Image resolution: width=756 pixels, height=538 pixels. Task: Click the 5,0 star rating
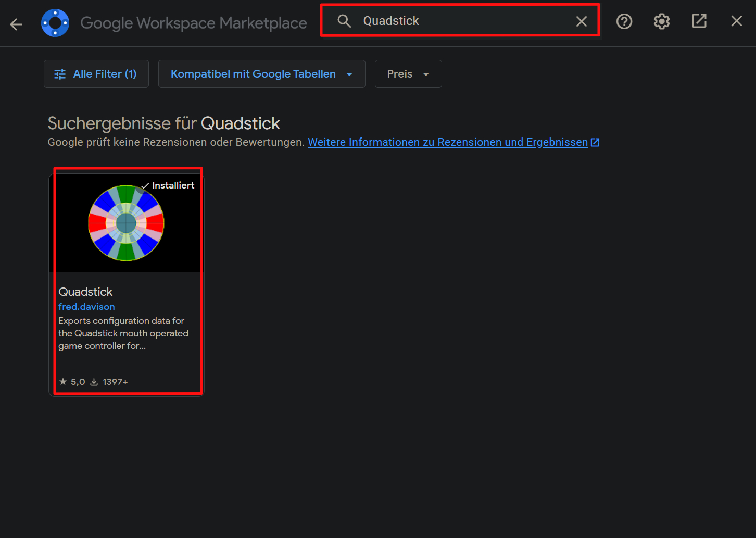coord(72,382)
